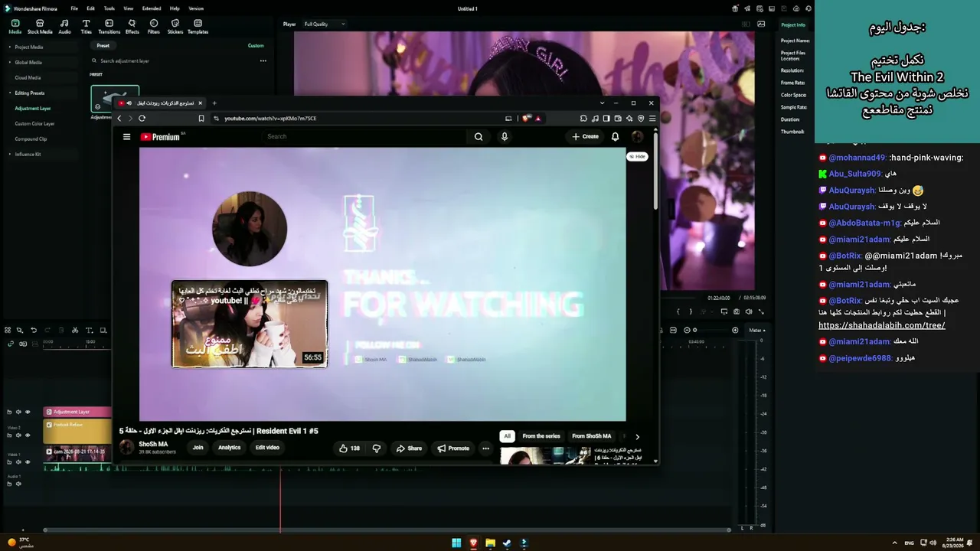980x551 pixels.
Task: Select the text tool in timeline toolbar
Action: [x=89, y=331]
